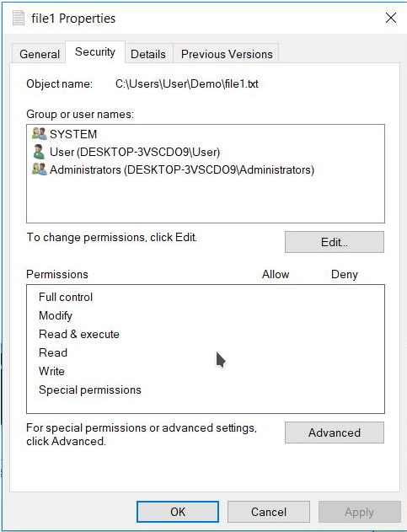Click the Full control permission row
Viewport: 407px width, 532px height.
(206, 297)
